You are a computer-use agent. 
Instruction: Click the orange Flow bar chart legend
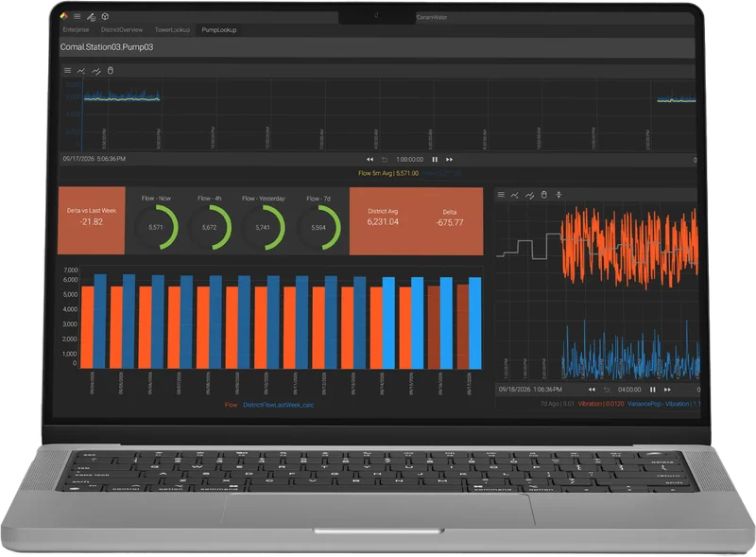[231, 405]
